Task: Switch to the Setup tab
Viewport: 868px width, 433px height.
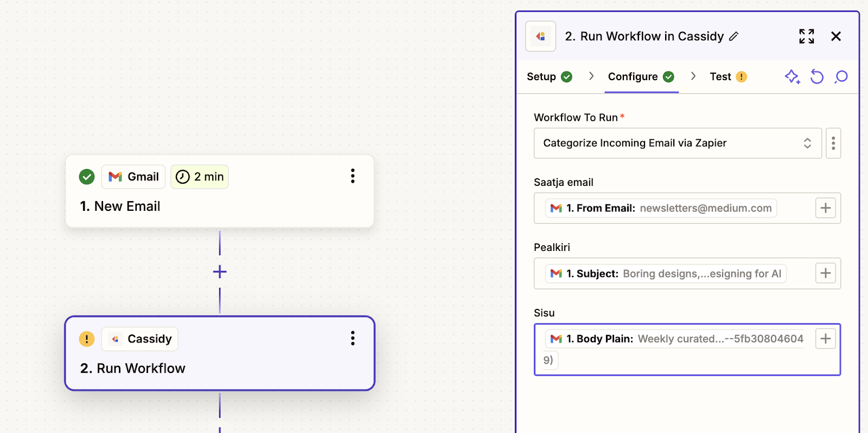Action: 549,76
